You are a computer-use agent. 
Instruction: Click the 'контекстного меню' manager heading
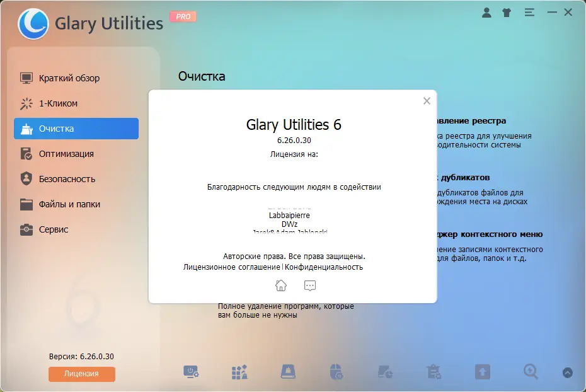pos(490,234)
